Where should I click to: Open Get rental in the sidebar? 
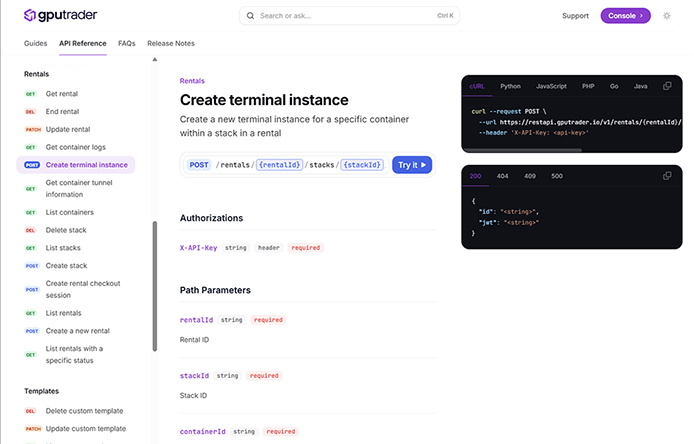(62, 94)
